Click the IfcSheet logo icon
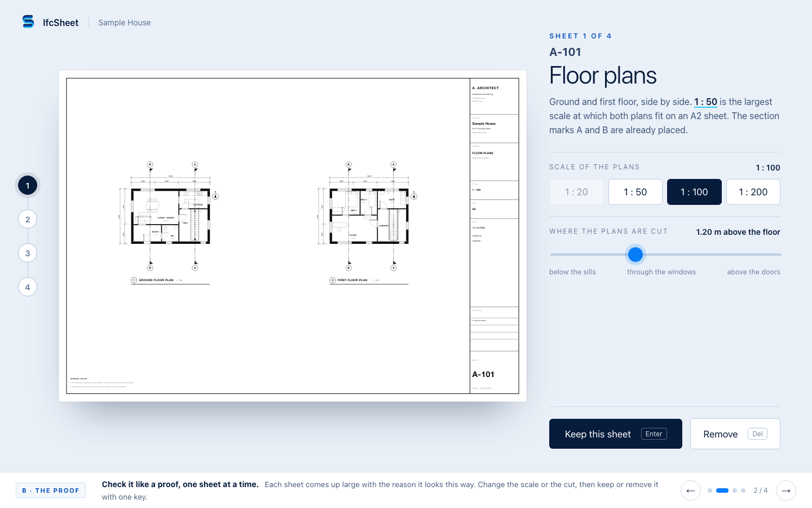The width and height of the screenshot is (812, 508). (28, 21)
